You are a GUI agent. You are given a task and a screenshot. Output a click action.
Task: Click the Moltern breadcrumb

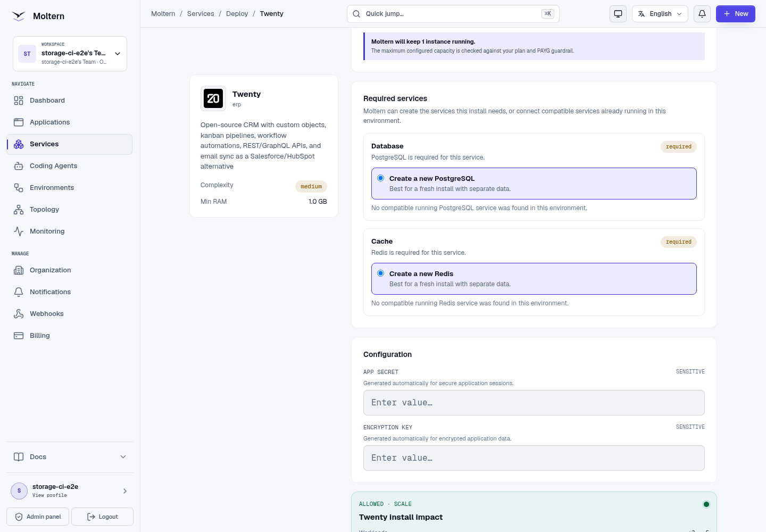[163, 14]
